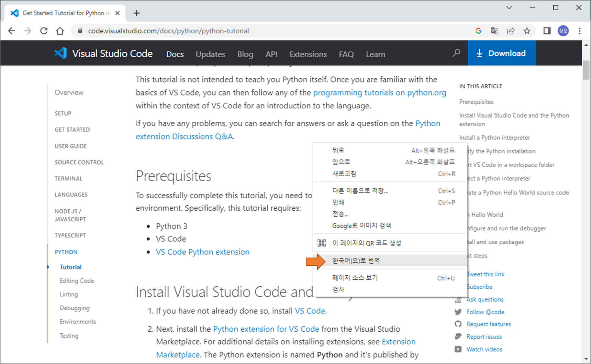Click the browser forward arrow
Image resolution: width=591 pixels, height=364 pixels.
(28, 31)
